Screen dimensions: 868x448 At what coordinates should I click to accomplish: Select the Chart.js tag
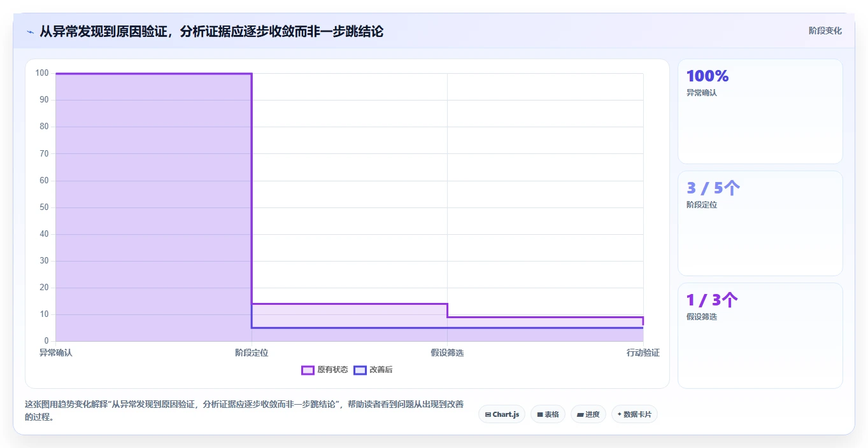click(502, 414)
